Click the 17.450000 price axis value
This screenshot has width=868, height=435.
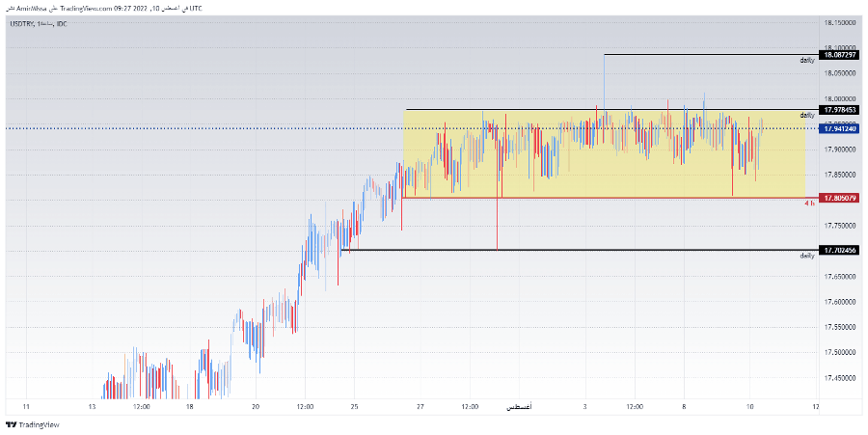[840, 378]
